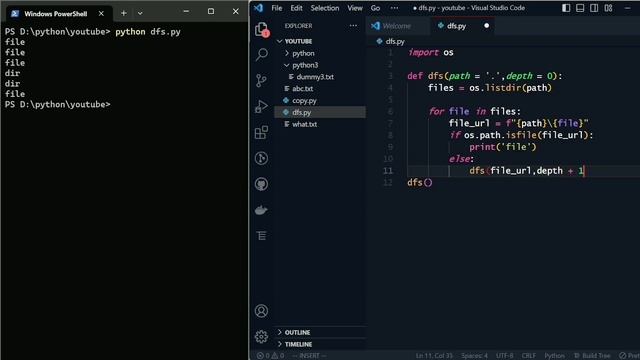The image size is (640, 360).
Task: Click dfs.py in the editor breadcrumb
Action: 395,41
